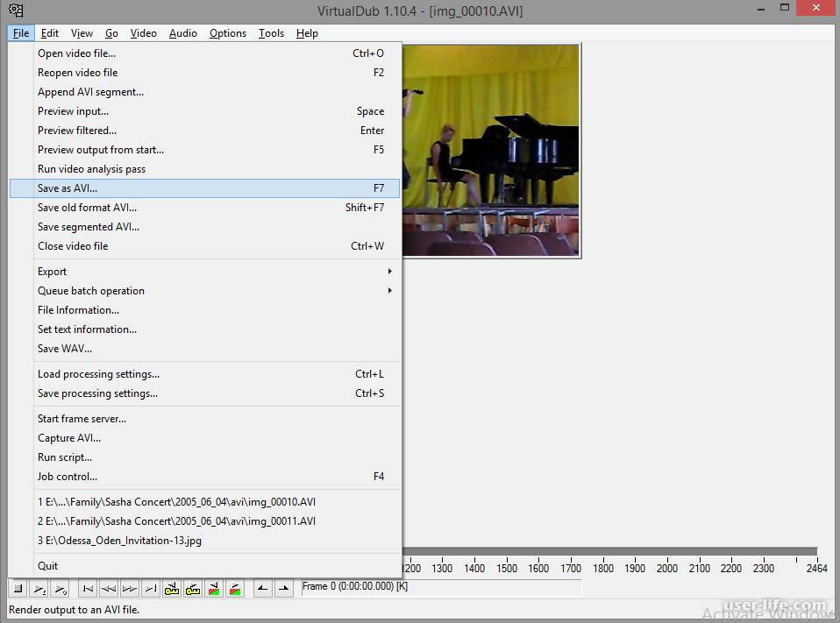The image size is (840, 623).
Task: Open the View menu
Action: click(82, 33)
